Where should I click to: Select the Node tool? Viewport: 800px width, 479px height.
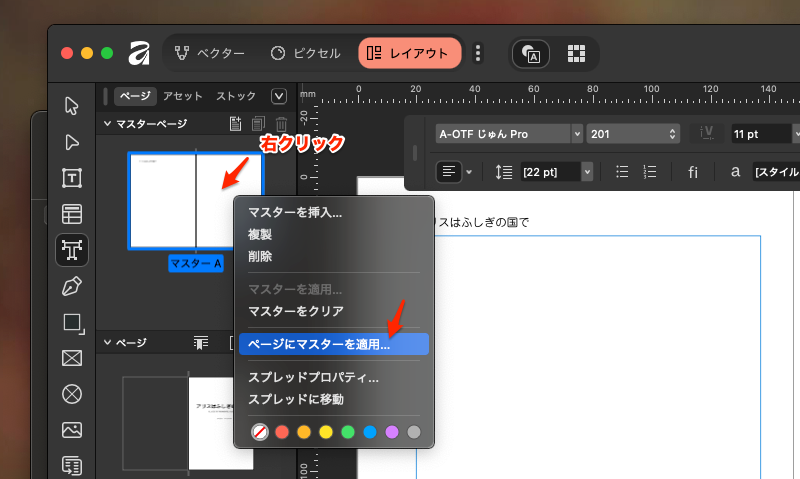[72, 142]
